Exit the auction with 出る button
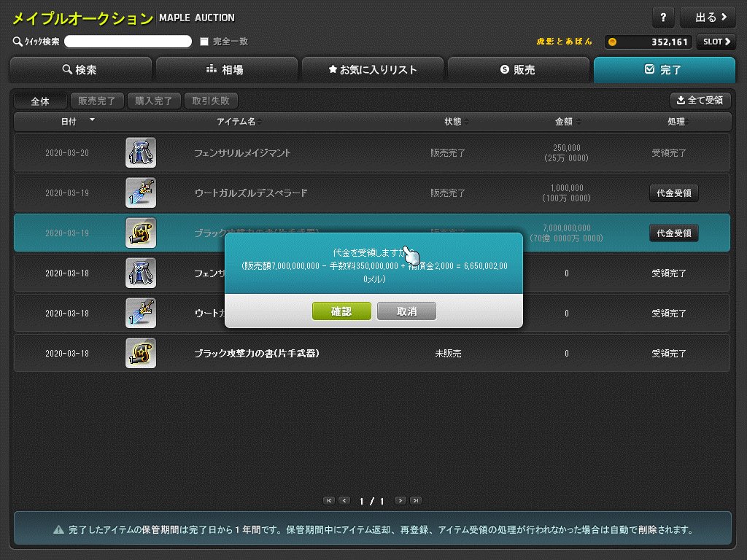 [708, 17]
